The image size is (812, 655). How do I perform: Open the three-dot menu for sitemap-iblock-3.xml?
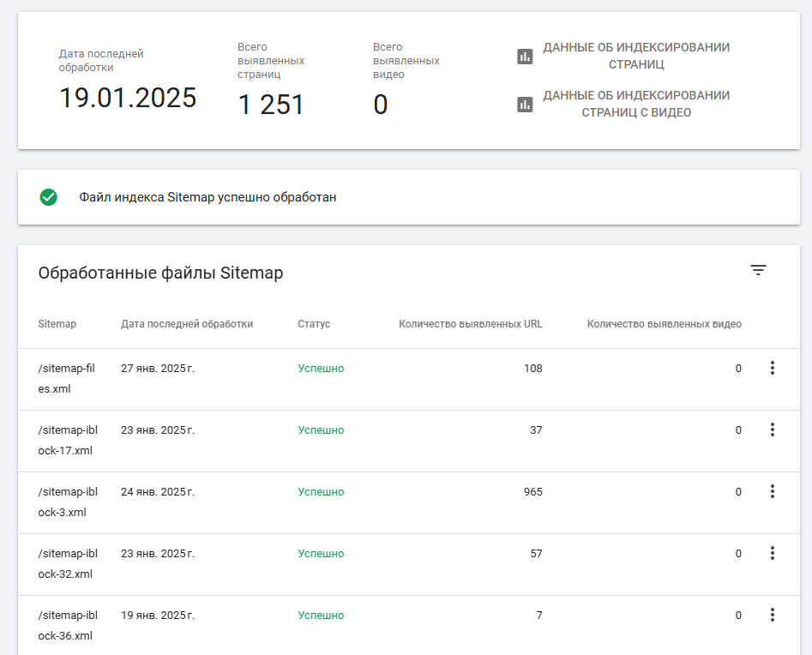click(x=772, y=492)
